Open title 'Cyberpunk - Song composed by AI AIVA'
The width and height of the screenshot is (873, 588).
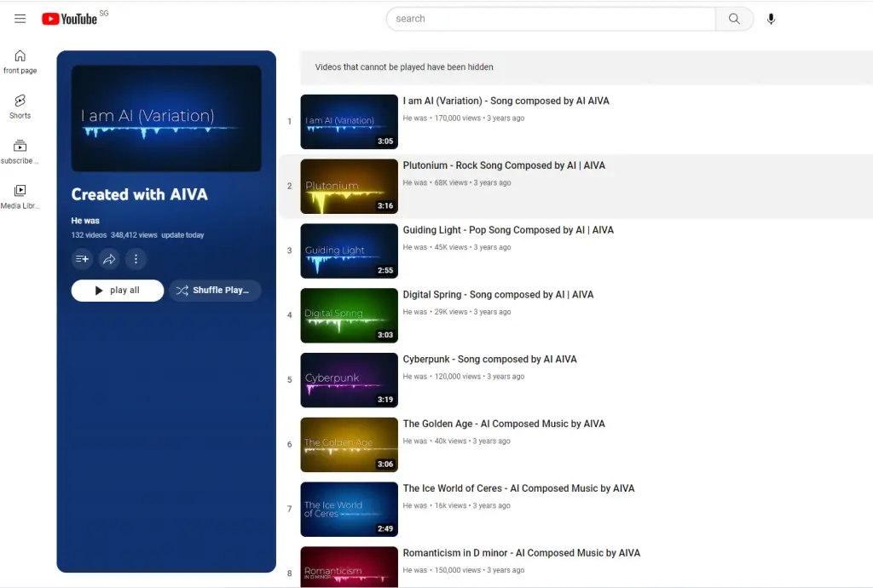pos(490,359)
